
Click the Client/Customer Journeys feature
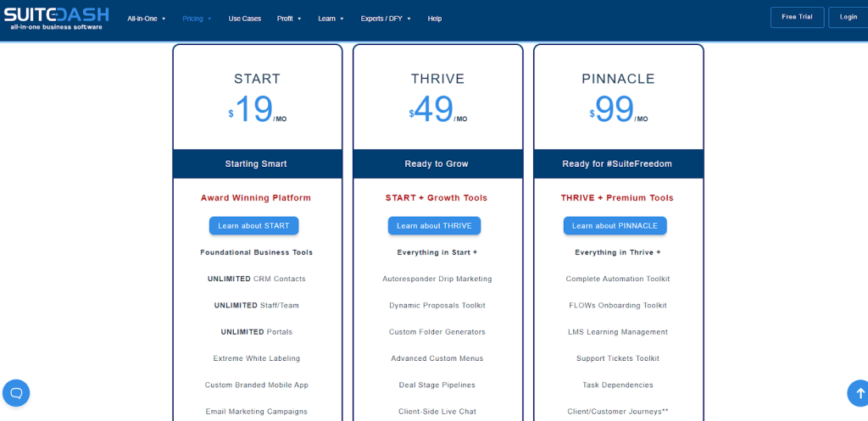tap(618, 411)
